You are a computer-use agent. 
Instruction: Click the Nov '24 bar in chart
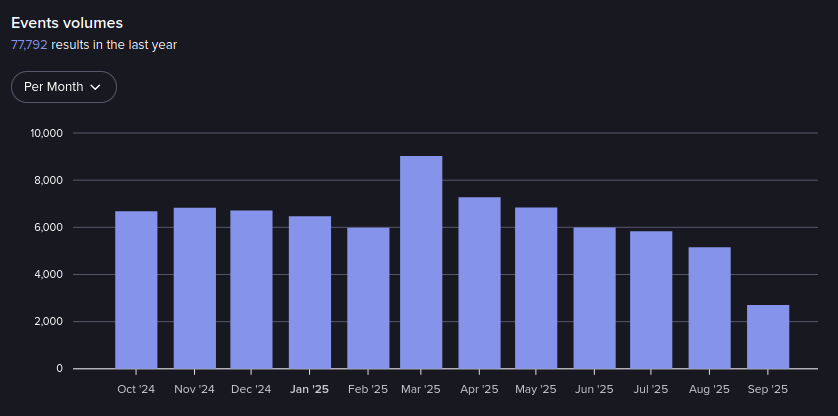pyautogui.click(x=194, y=288)
